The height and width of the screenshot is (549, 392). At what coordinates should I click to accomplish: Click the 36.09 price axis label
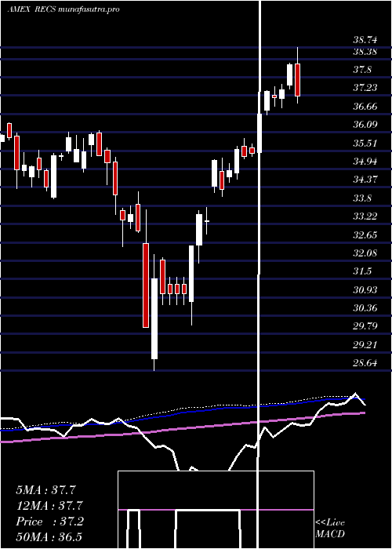point(365,125)
